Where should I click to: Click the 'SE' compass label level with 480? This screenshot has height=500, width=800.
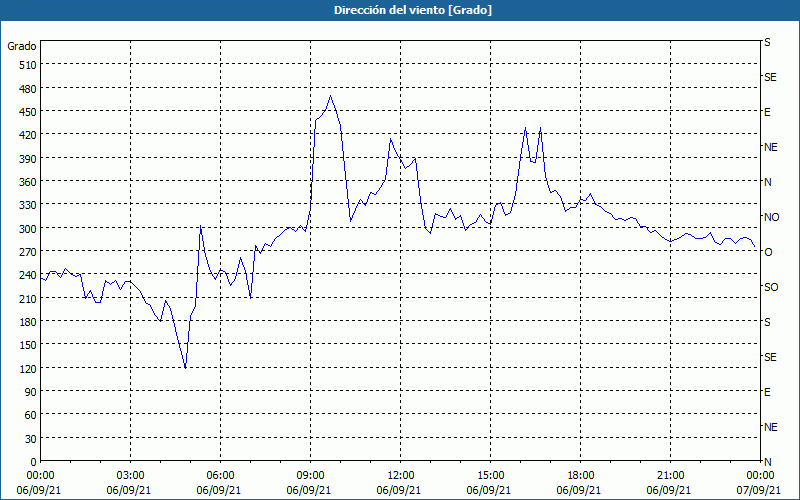point(770,77)
